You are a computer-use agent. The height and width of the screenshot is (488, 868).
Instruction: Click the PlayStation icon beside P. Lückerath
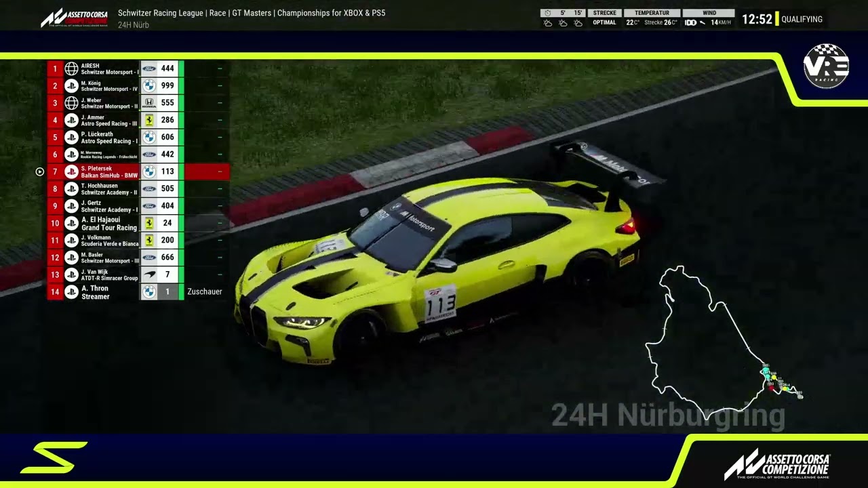[71, 137]
